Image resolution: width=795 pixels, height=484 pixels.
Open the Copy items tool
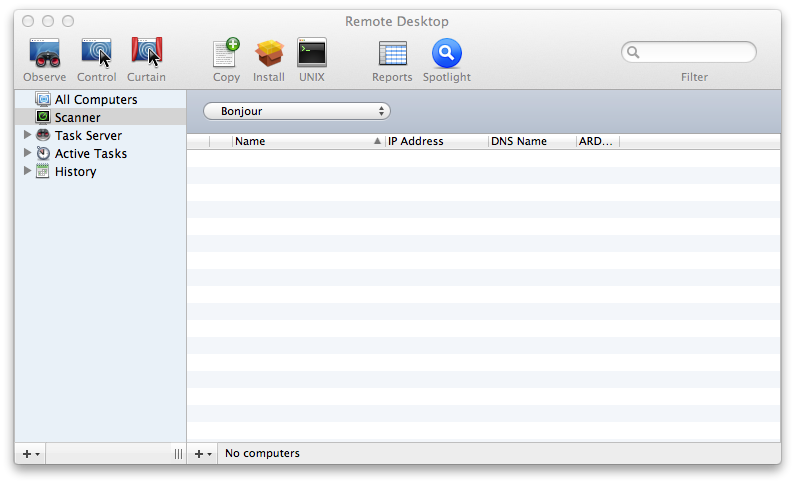tap(226, 53)
